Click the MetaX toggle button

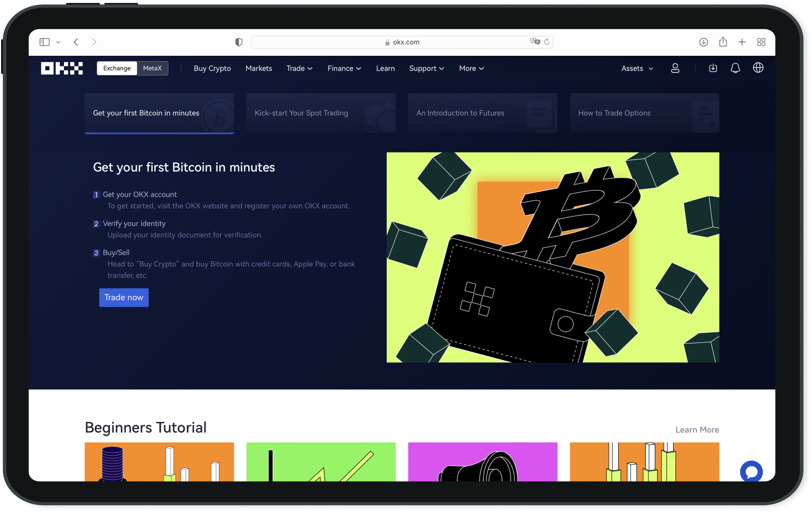click(x=151, y=68)
